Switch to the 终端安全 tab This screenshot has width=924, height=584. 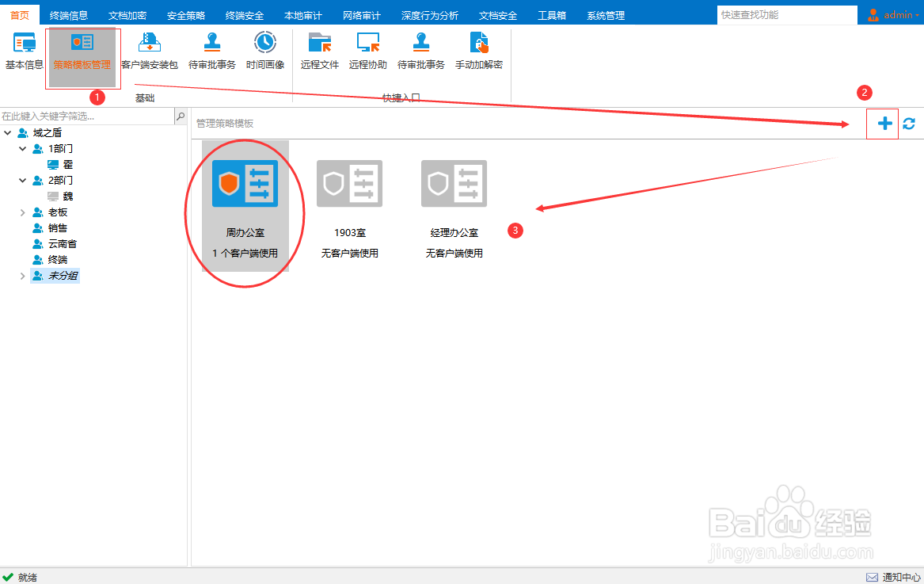click(245, 15)
